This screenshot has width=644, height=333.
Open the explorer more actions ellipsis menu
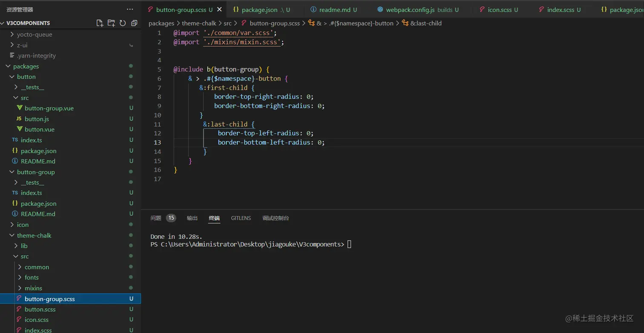click(130, 9)
